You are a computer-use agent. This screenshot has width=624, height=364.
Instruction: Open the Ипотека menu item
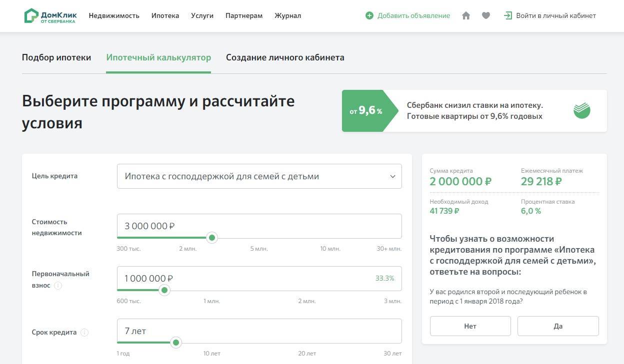pyautogui.click(x=165, y=15)
